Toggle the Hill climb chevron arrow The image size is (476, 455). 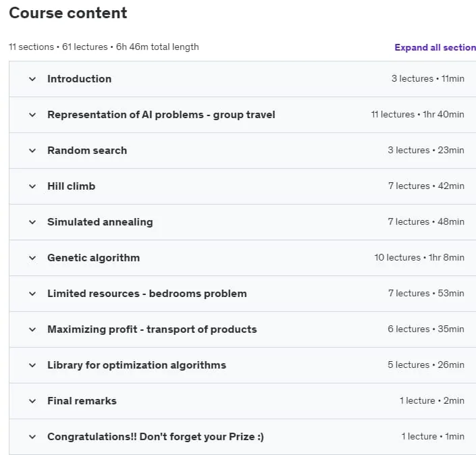tap(32, 187)
